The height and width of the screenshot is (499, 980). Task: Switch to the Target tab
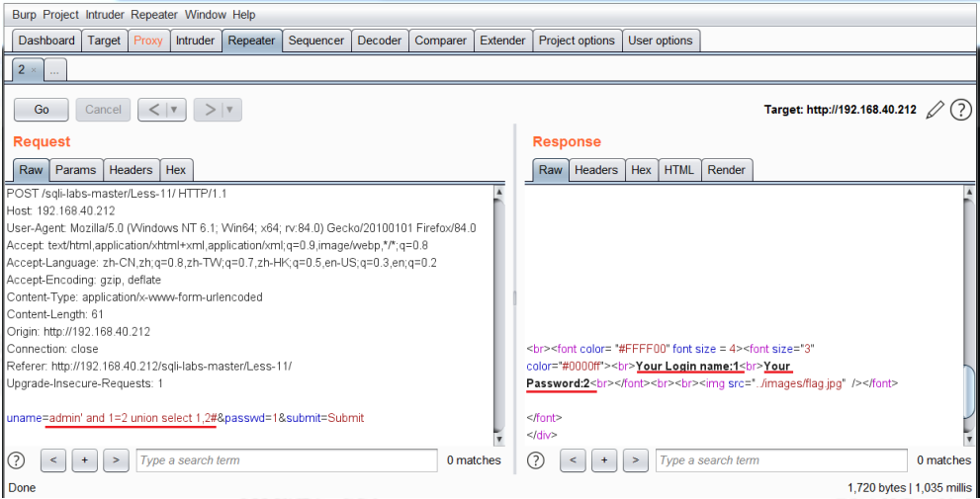104,41
